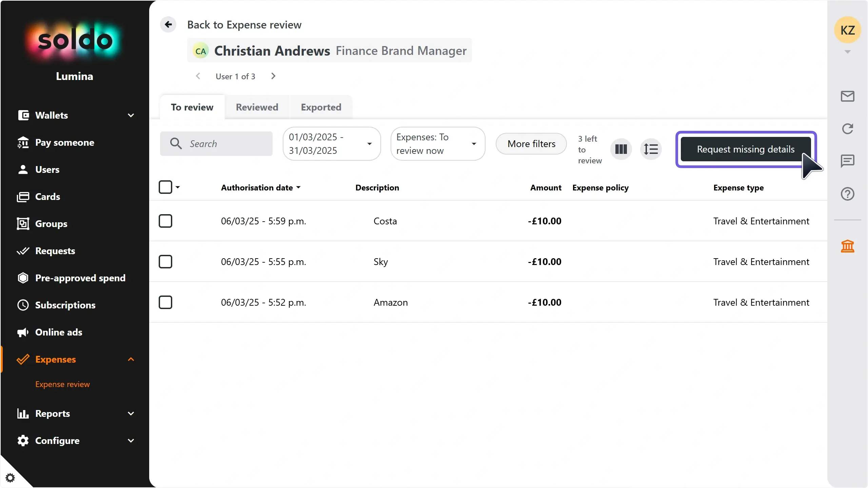868x488 pixels.
Task: Open the mail envelope icon
Action: [848, 96]
